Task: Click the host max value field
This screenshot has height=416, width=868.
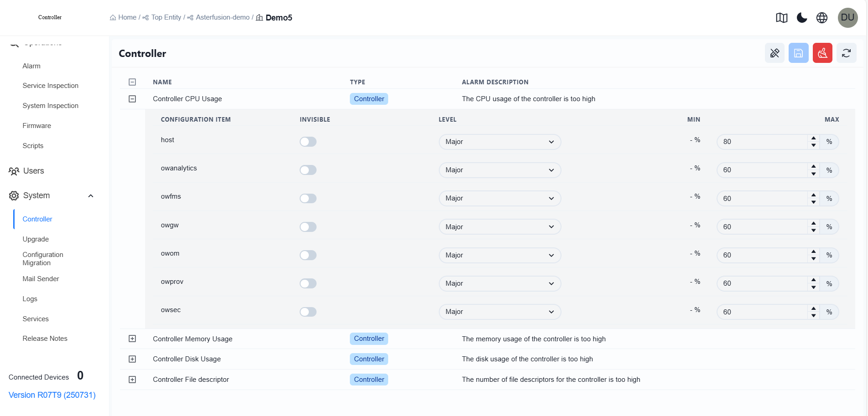Action: pos(762,142)
